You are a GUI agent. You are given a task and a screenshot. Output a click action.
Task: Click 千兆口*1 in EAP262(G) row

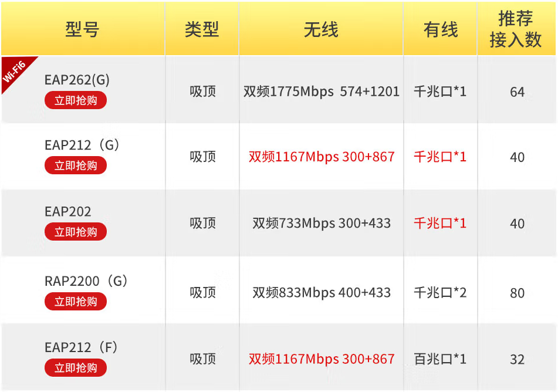click(x=440, y=92)
